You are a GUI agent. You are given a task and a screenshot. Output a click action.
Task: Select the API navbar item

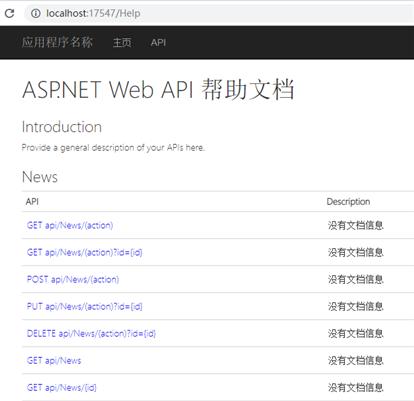point(158,43)
